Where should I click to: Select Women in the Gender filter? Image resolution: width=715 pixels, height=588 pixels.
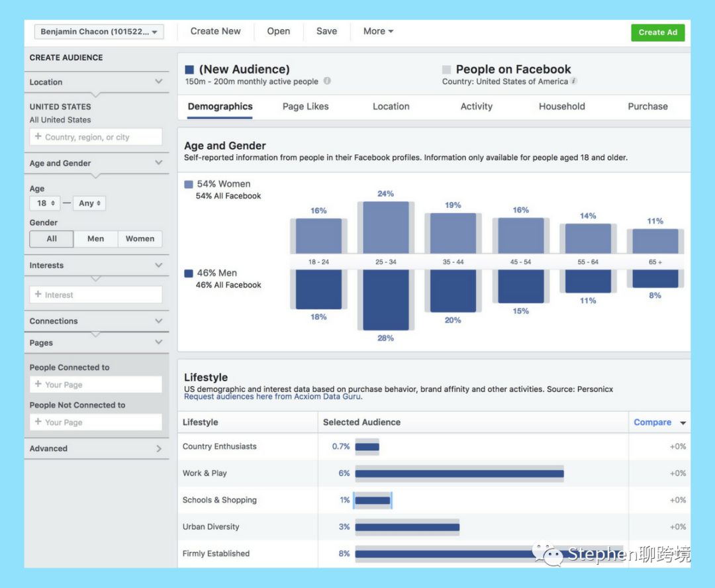point(140,238)
